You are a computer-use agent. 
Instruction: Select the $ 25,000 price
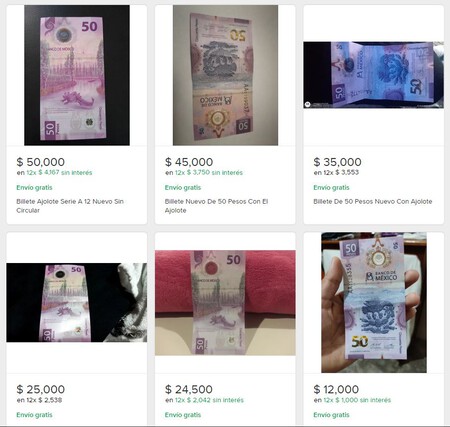[41, 389]
